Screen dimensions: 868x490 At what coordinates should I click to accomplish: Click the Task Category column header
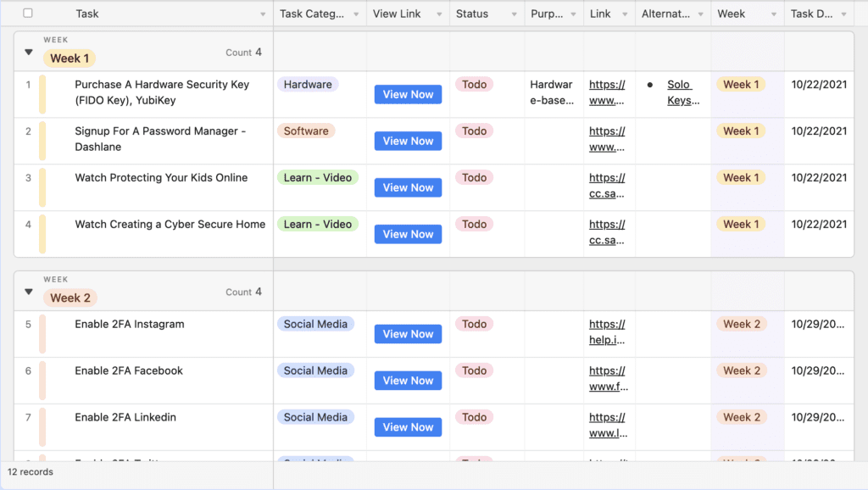(312, 14)
